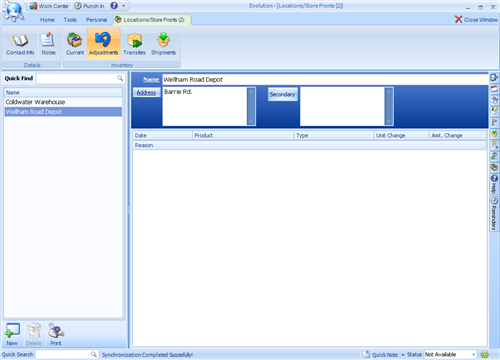
Task: Select Coldwater Warehouse in the list
Action: pos(63,102)
